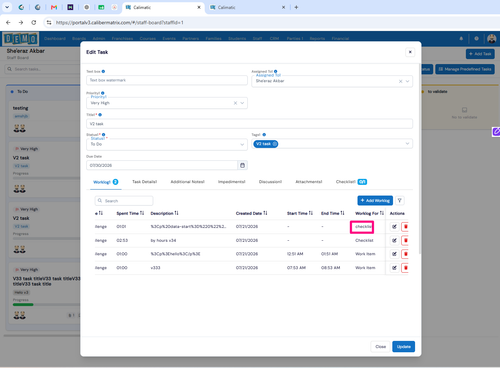Open the Dashboard menu in nav bar
Image resolution: width=500 pixels, height=368 pixels.
pos(55,39)
